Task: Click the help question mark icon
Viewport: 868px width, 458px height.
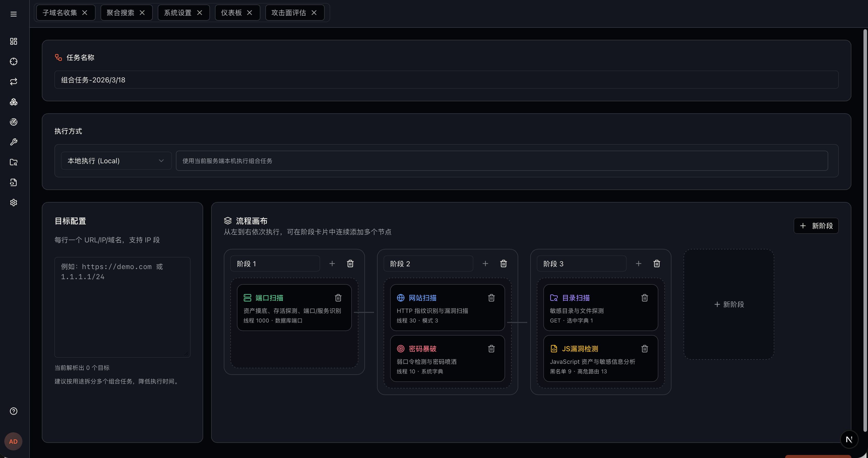Action: coord(13,411)
